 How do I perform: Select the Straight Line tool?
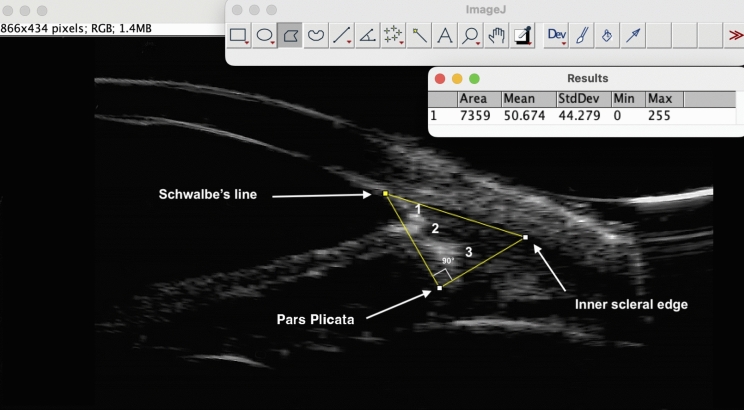point(342,36)
